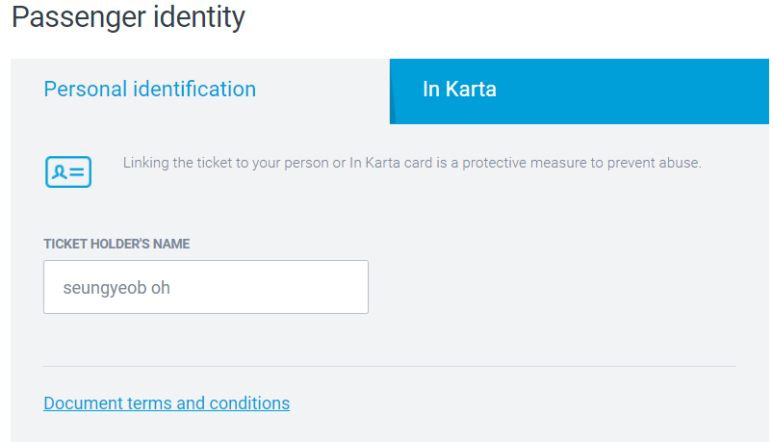Screen dimensions: 773x442
Task: Click the text seungyeob oh in field
Action: 116,288
